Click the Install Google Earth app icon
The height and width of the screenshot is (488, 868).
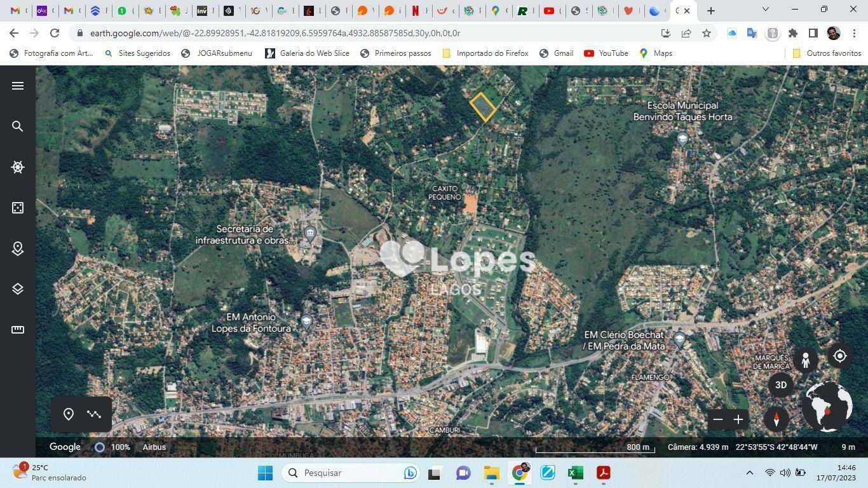pyautogui.click(x=666, y=33)
